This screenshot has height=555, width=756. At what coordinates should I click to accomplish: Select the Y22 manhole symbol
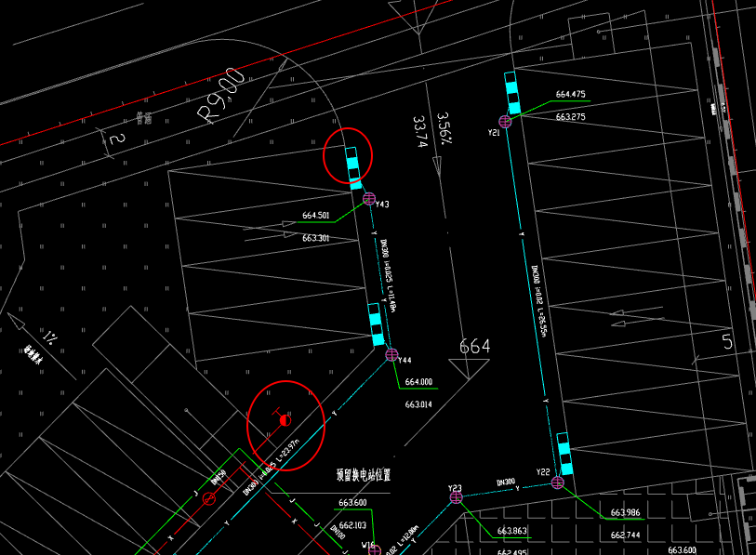pos(557,482)
